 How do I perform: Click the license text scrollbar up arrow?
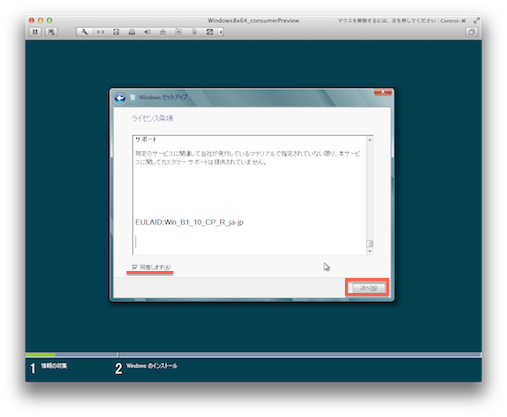point(369,140)
